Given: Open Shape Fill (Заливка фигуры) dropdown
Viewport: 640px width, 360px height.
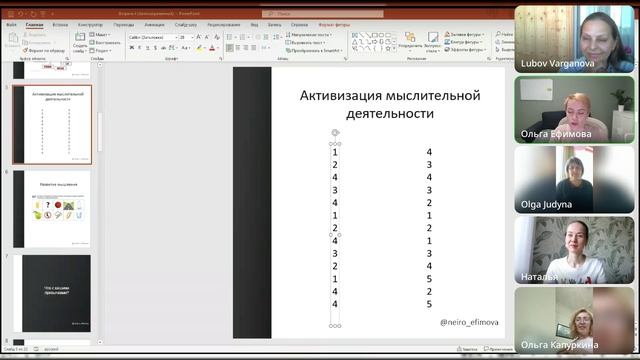Looking at the screenshot, I should pos(464,34).
